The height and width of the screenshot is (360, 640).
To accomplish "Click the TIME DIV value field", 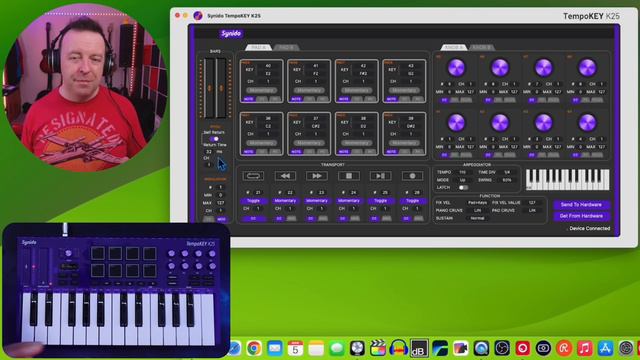I will pos(507,172).
